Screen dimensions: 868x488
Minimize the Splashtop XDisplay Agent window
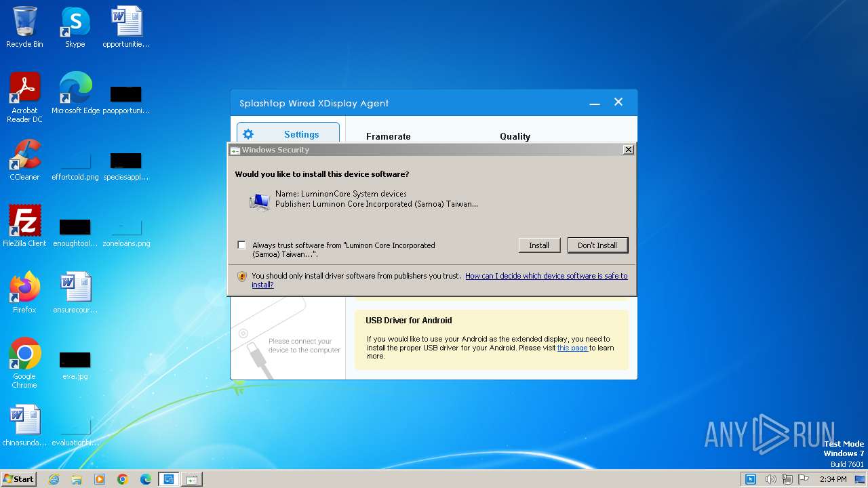pos(595,103)
